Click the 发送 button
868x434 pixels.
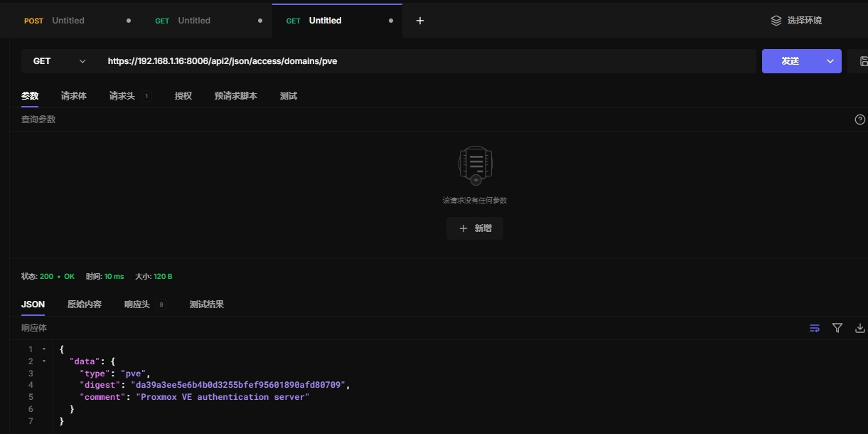pos(790,61)
